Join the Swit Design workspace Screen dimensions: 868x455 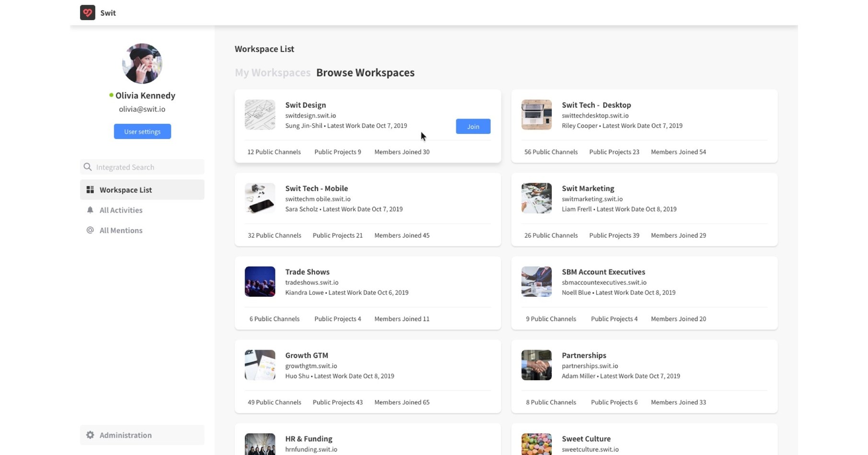473,127
